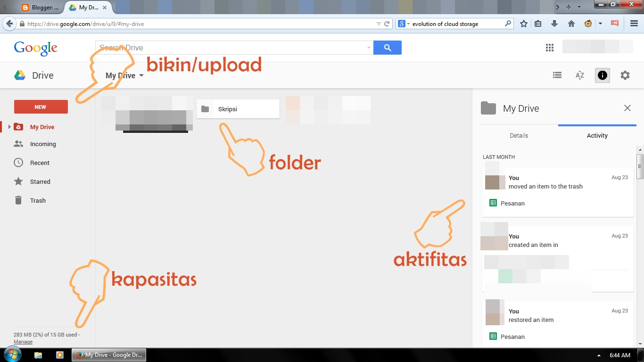Bookmark this page with the star
Image resolution: width=644 pixels, height=362 pixels.
(524, 24)
